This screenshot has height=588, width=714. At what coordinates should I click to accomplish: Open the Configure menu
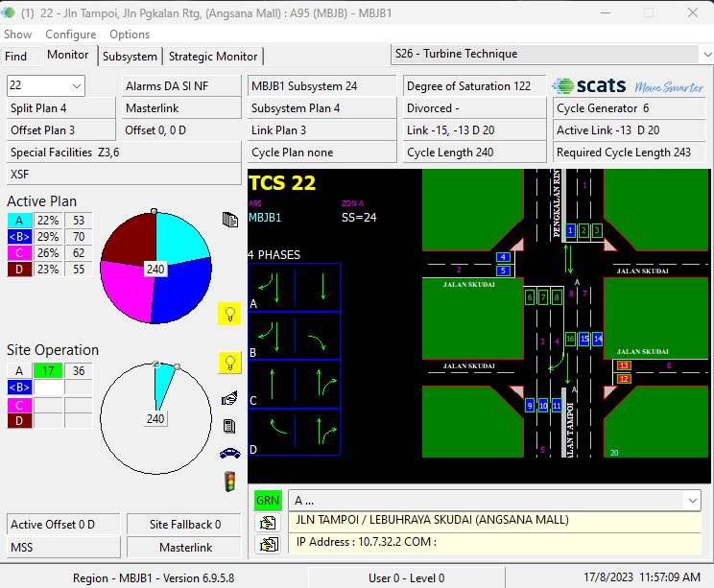point(71,35)
